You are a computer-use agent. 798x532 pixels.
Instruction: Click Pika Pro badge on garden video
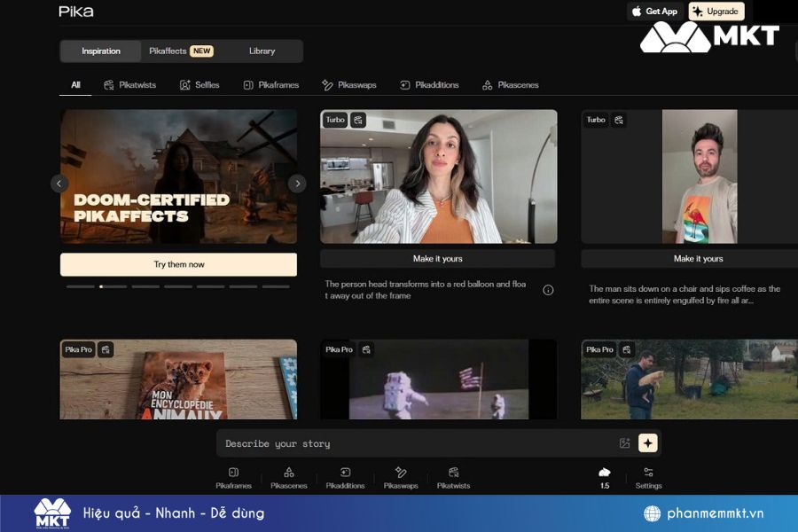(599, 349)
